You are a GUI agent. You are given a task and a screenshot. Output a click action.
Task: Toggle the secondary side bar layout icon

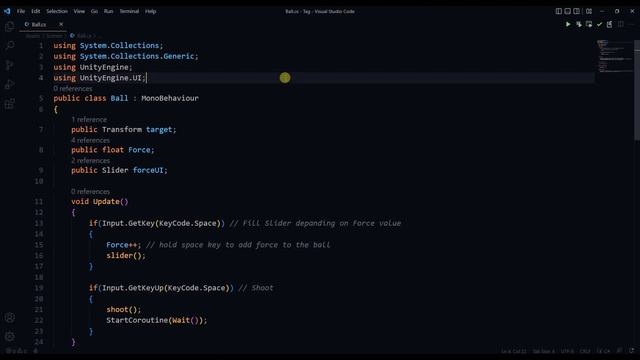coord(576,11)
